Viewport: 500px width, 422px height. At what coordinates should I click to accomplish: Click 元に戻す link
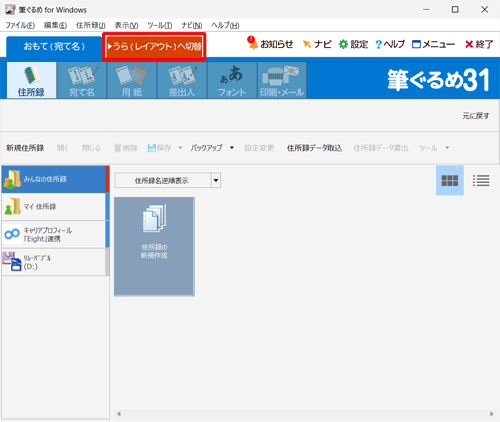[476, 116]
